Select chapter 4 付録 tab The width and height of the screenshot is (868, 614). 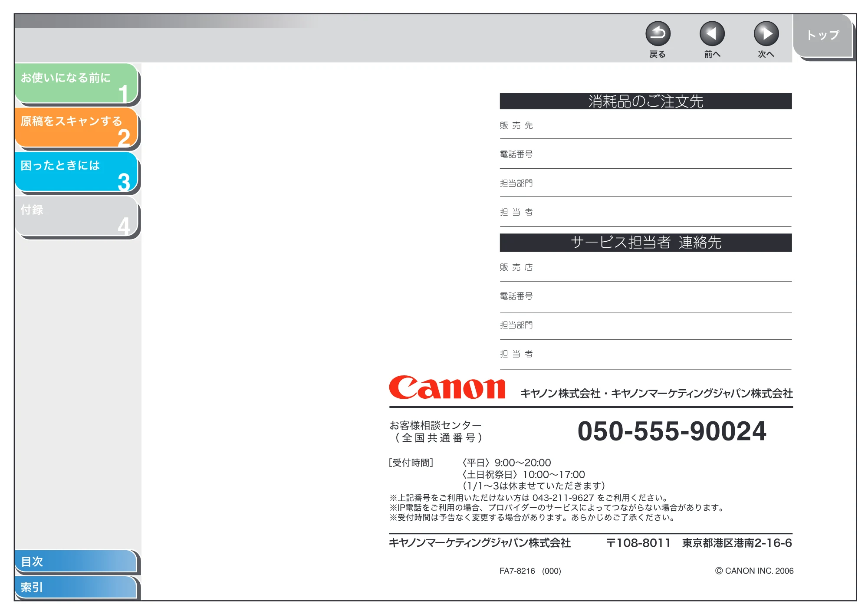(x=76, y=216)
